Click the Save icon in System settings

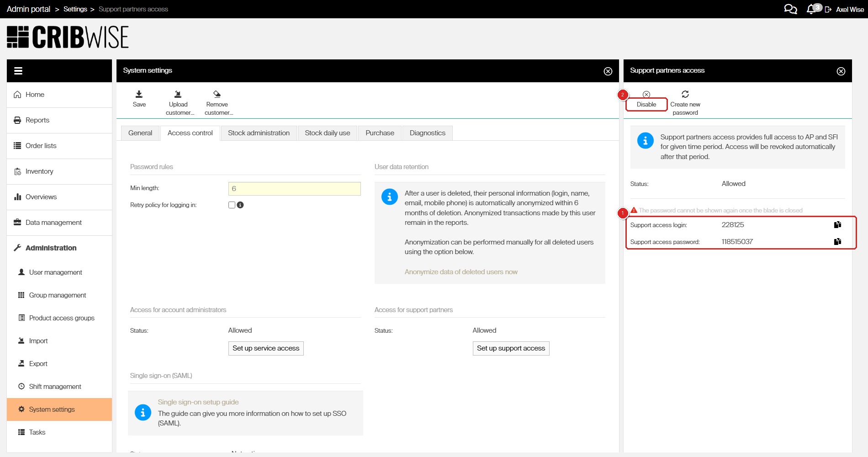[x=139, y=94]
